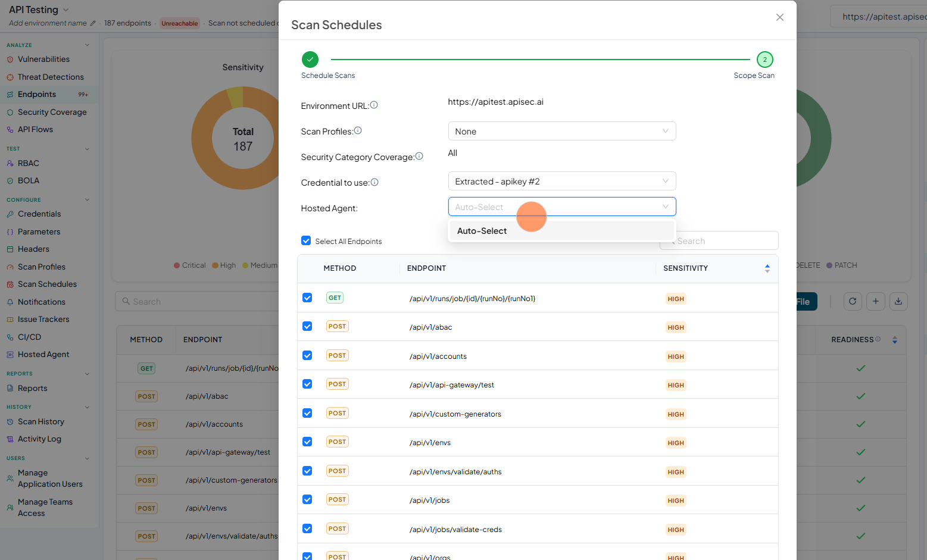This screenshot has width=927, height=560.
Task: Collapse the REPORTS sidebar section
Action: coord(87,374)
